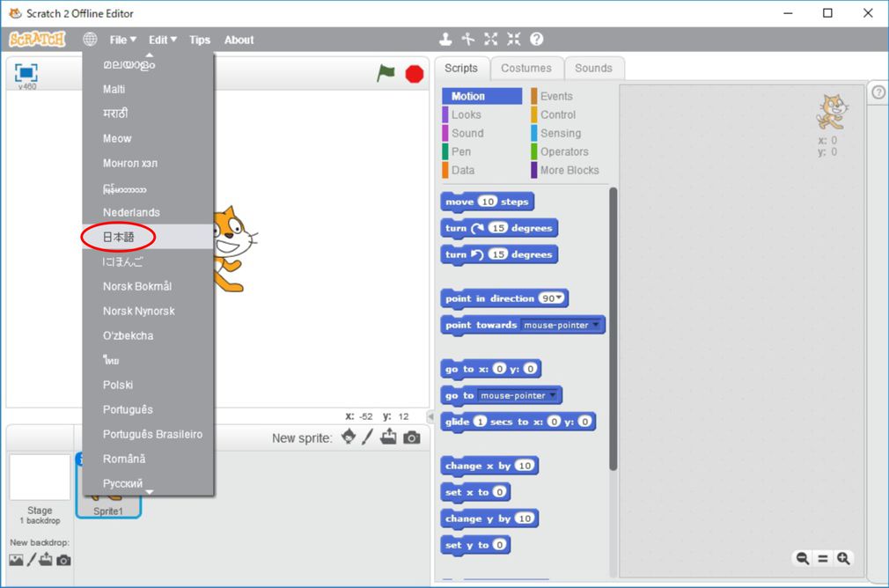Take new sprite from camera icon
Image resolution: width=889 pixels, height=588 pixels.
point(412,437)
